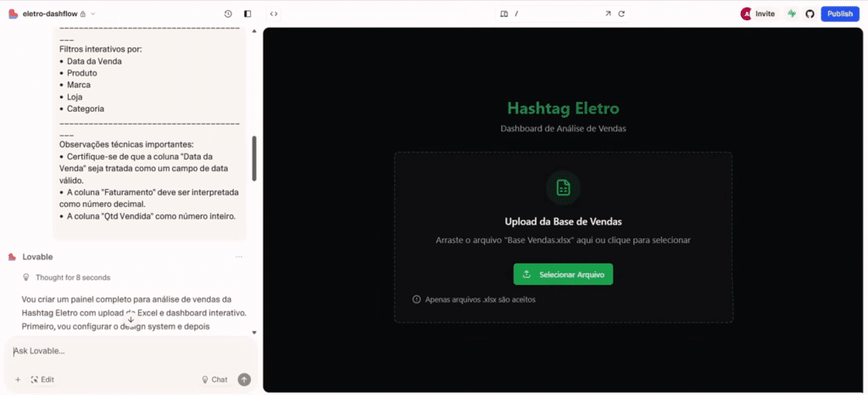
Task: Click the user avatar next to Invite
Action: point(746,14)
